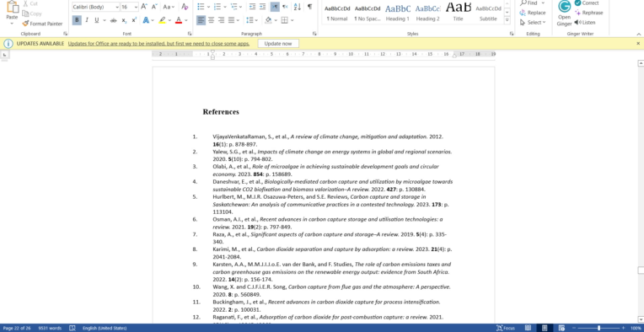Decrease paragraph indent
Viewport: 644px width, 332px height.
253,7
